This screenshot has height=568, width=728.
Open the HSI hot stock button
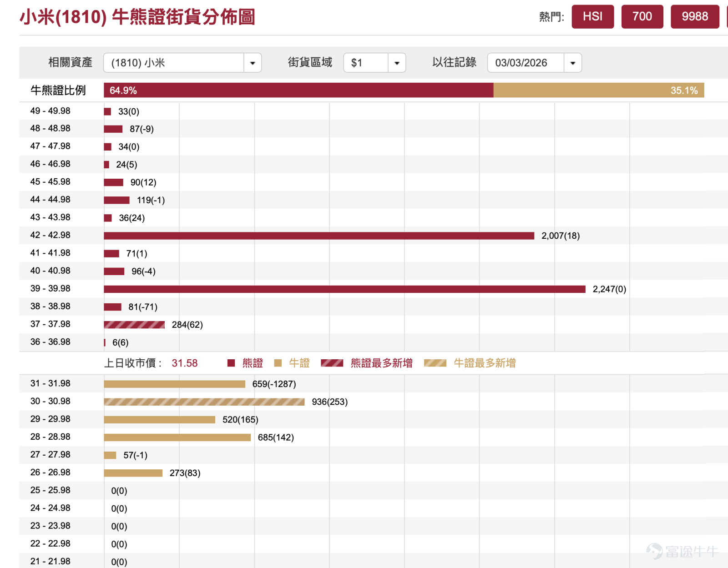592,17
